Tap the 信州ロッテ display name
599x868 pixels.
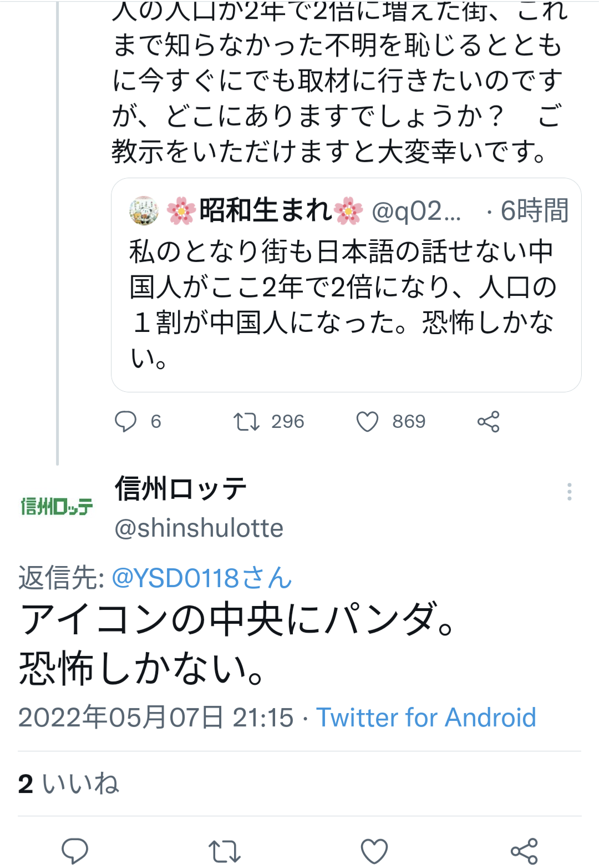point(181,489)
